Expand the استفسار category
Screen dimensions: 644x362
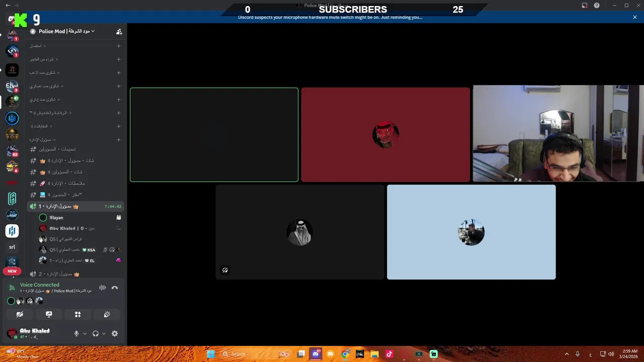(38, 46)
